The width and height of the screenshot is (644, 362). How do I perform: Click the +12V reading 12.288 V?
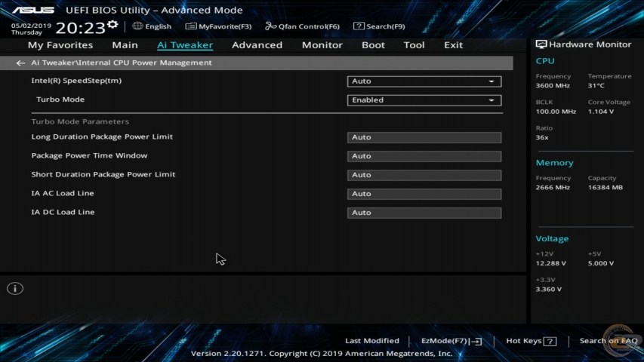(551, 263)
